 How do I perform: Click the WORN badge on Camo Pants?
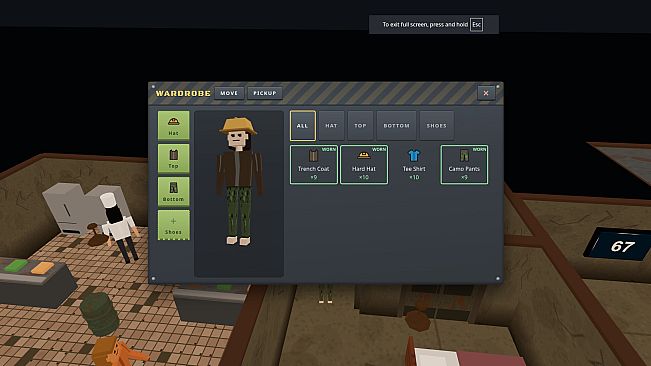479,149
